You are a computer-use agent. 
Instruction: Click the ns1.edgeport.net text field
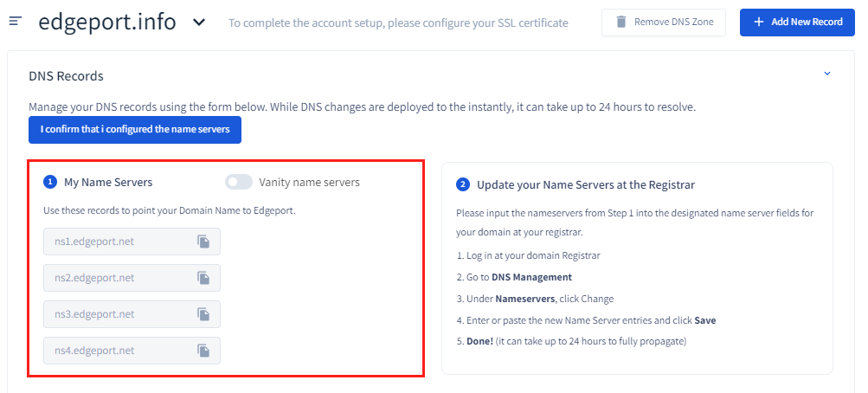pos(117,242)
